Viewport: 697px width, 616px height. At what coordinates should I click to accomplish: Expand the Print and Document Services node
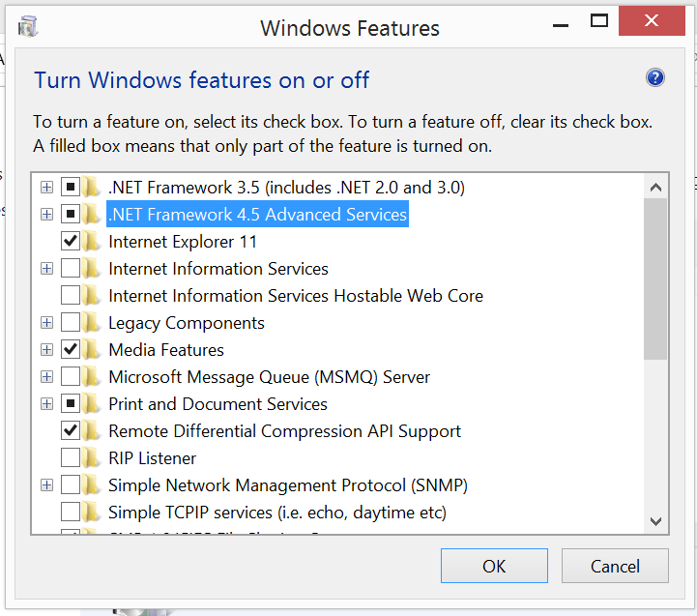point(46,404)
